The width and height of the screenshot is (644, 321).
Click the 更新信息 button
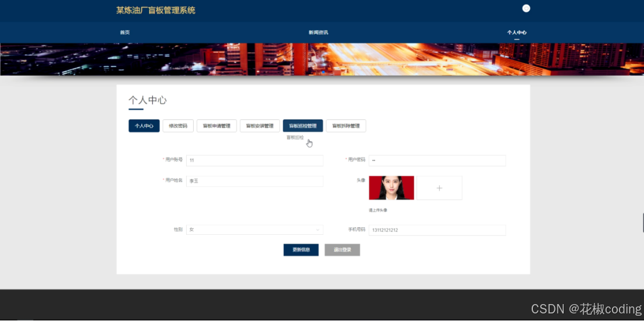point(301,250)
